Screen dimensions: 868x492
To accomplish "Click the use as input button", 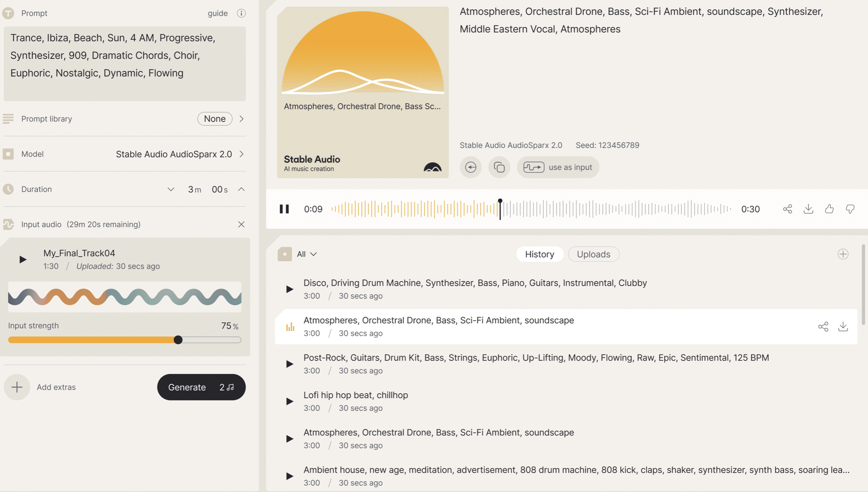I will click(558, 167).
